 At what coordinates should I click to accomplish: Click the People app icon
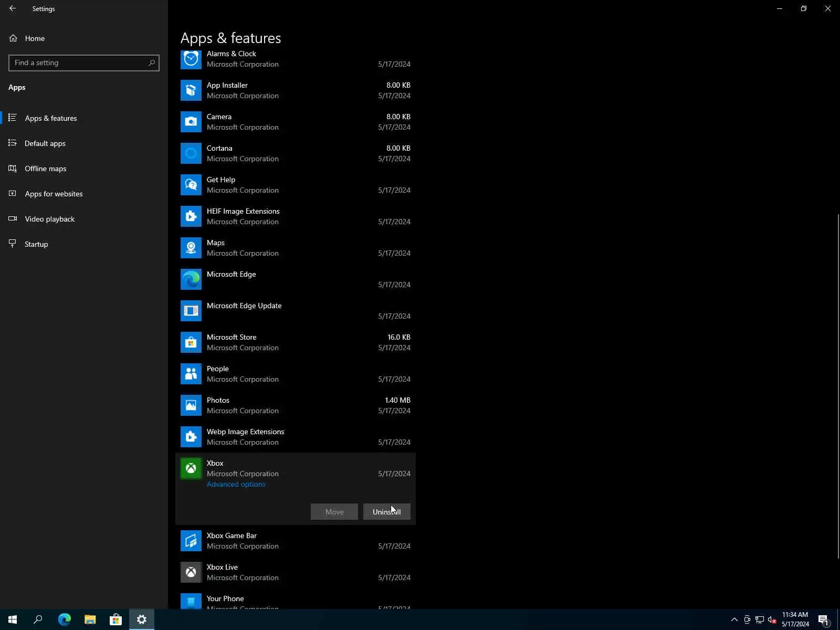click(191, 374)
